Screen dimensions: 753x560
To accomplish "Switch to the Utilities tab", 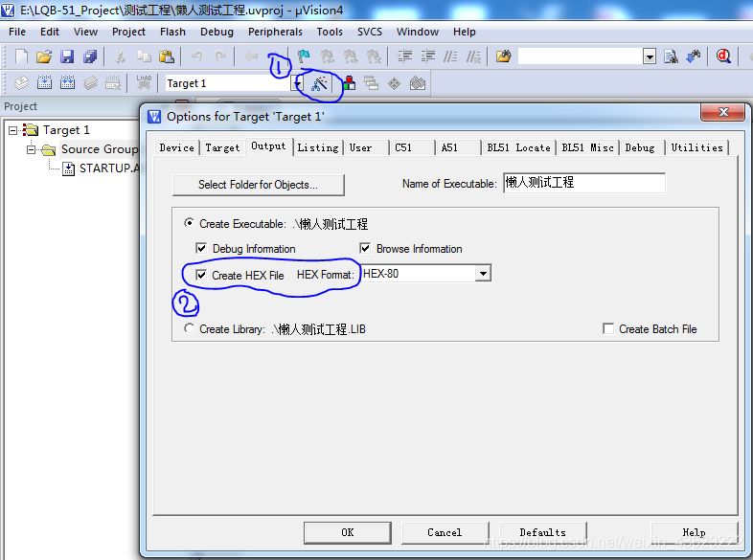I will click(x=696, y=147).
